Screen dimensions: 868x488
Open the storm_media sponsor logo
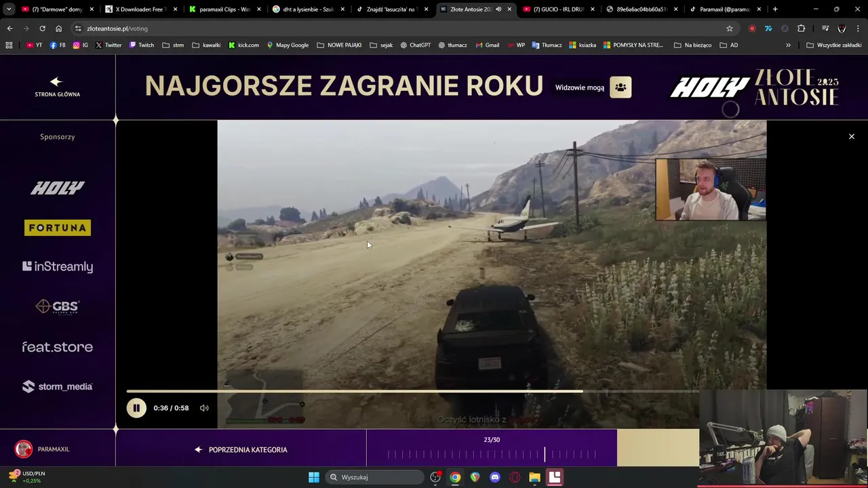[58, 386]
